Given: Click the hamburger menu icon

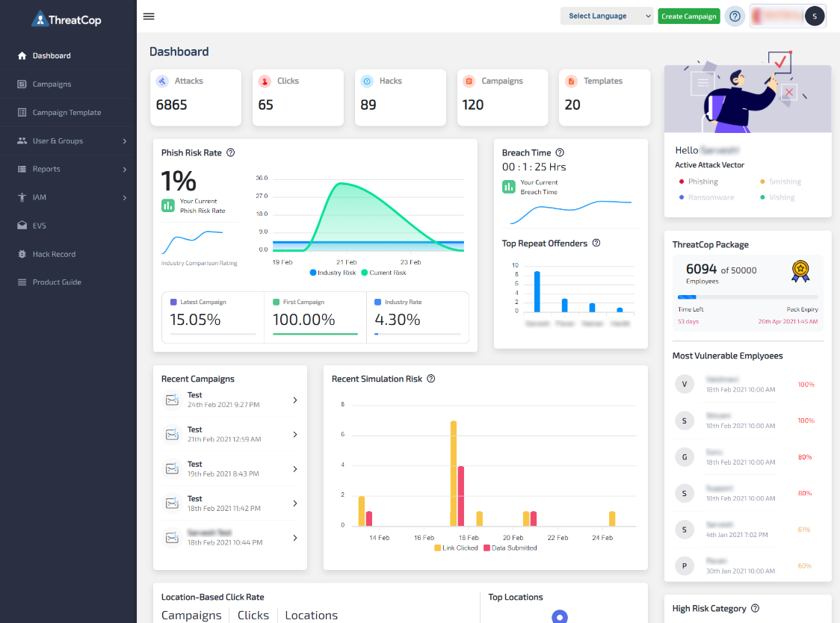Looking at the screenshot, I should point(149,16).
